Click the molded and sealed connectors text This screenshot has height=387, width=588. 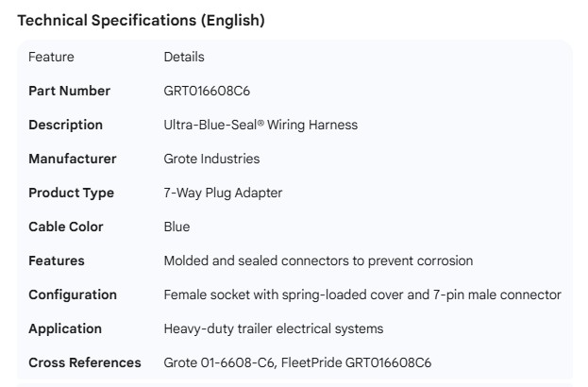tap(318, 261)
